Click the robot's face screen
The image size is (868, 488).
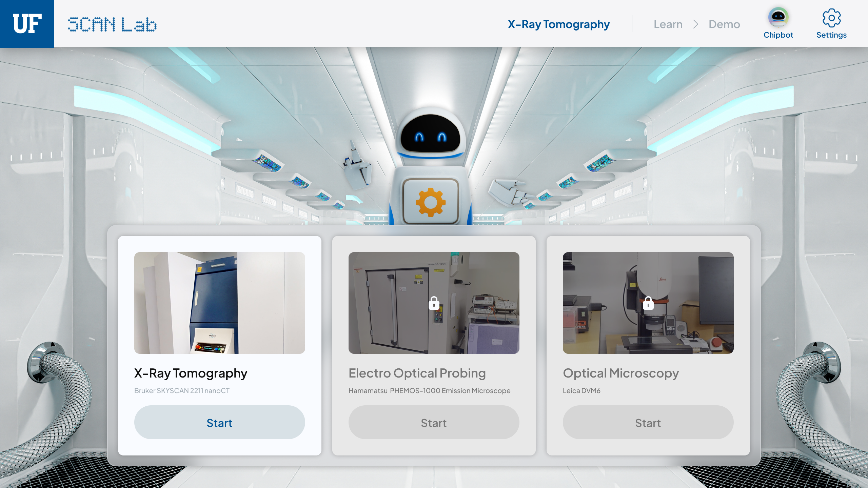pyautogui.click(x=431, y=134)
